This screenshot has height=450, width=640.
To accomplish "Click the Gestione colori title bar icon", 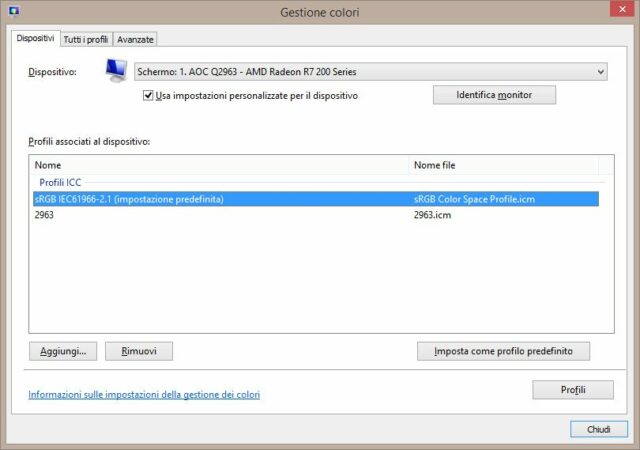I will 13,12.
